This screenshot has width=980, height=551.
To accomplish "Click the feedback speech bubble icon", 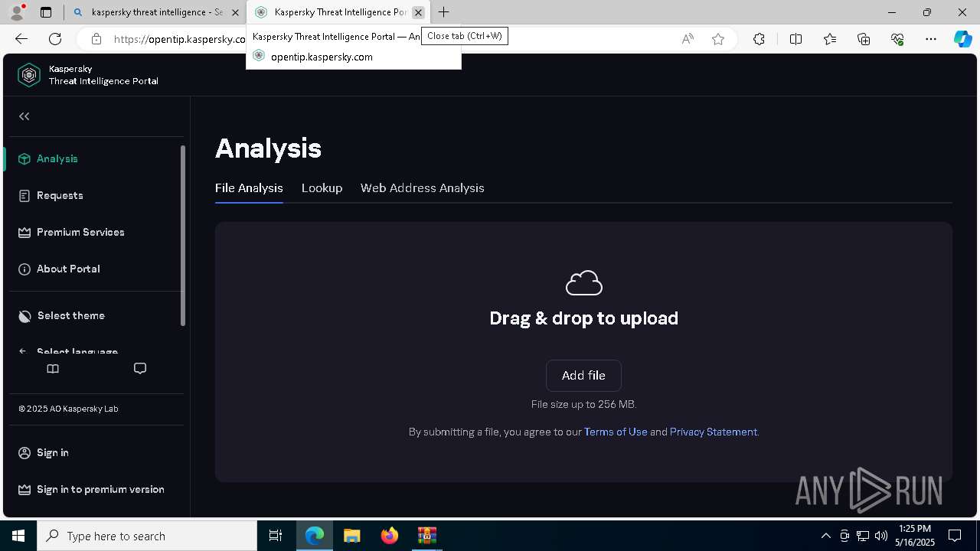I will [140, 368].
